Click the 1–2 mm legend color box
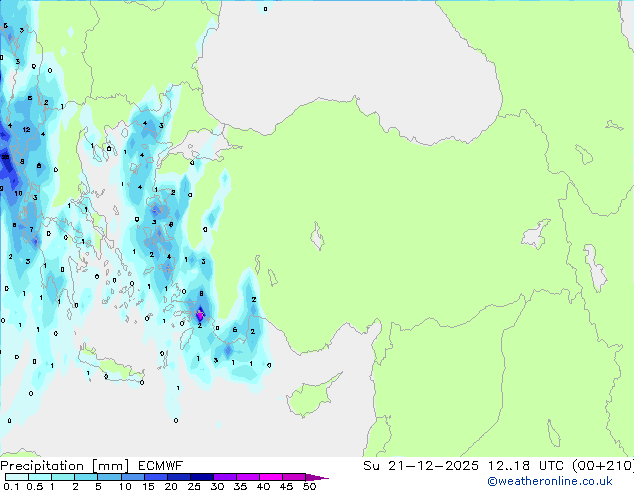 coord(63,477)
